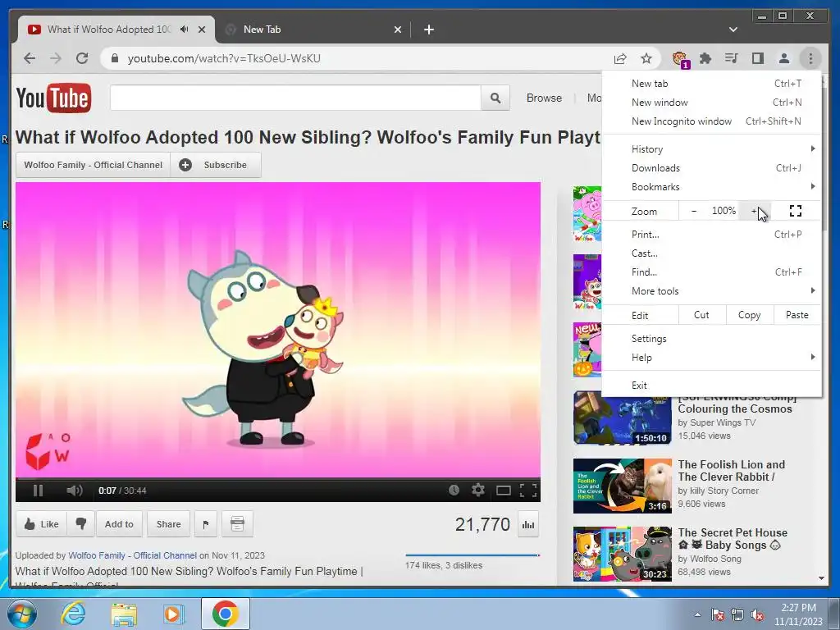Subscribe to Wolfoo Family channel
The image size is (840, 630).
(x=216, y=165)
